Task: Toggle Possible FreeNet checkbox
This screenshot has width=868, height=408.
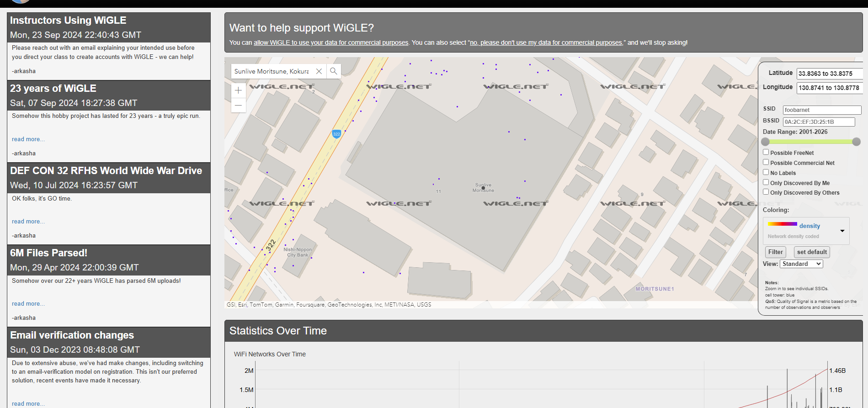Action: (766, 152)
